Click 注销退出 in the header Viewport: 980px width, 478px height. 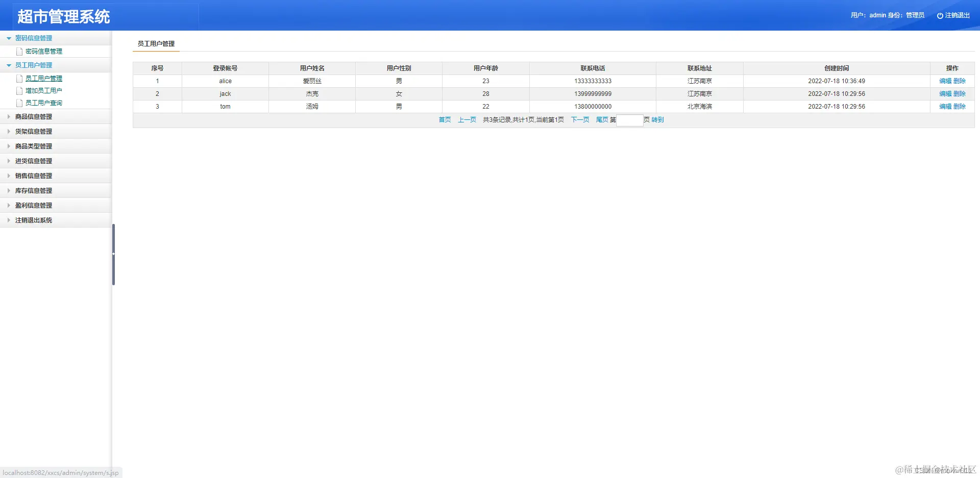point(958,16)
